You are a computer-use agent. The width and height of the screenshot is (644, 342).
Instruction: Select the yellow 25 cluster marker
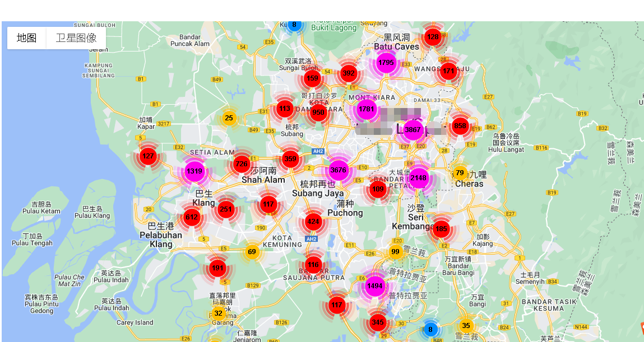[229, 118]
